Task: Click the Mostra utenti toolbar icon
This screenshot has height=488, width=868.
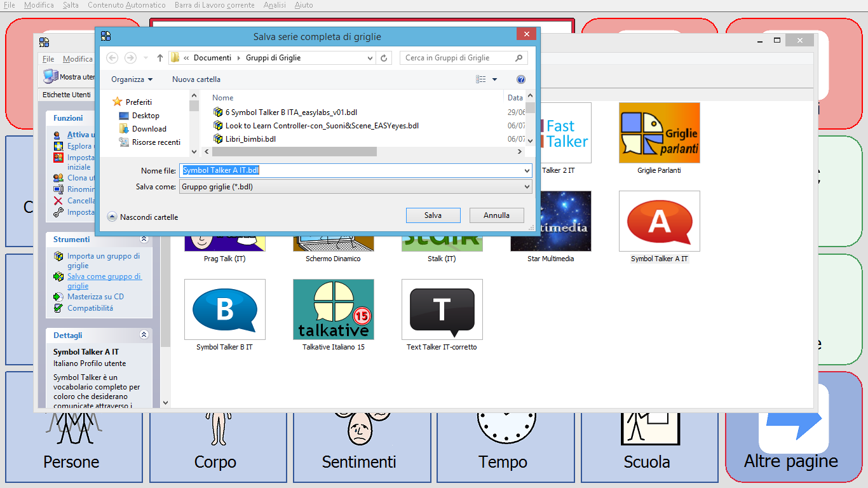Action: pos(51,77)
